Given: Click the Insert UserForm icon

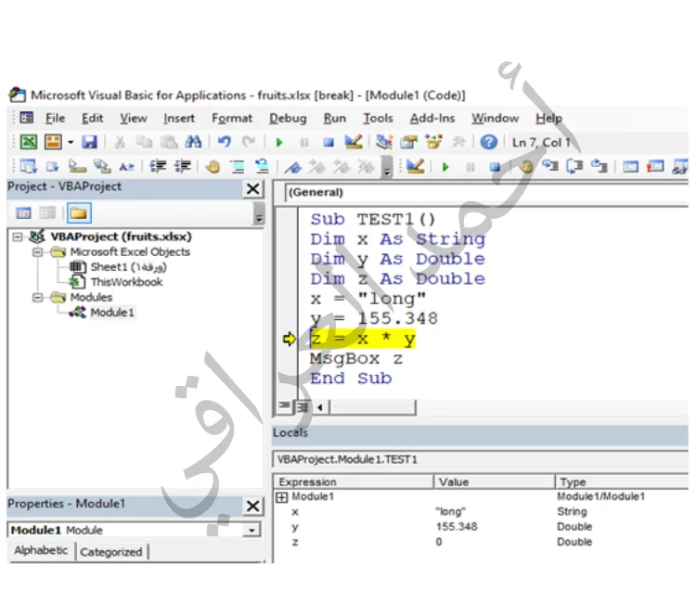Looking at the screenshot, I should 53,142.
